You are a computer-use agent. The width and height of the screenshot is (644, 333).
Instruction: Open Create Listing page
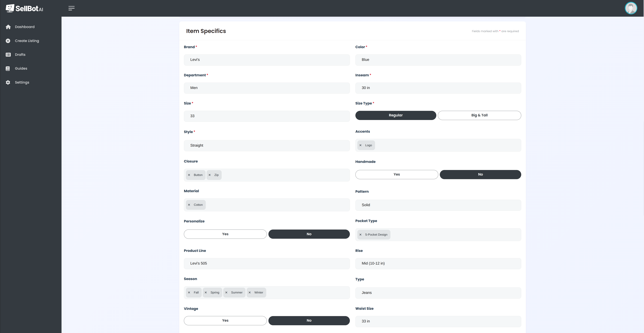coord(27,41)
